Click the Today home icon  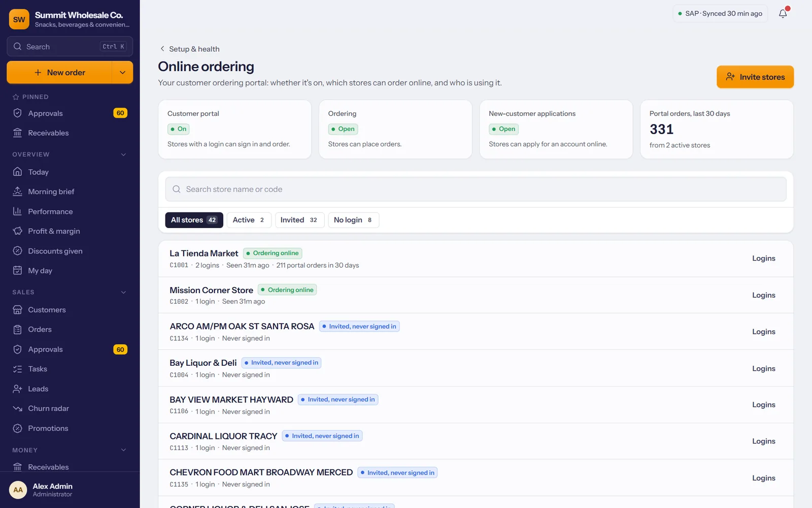tap(17, 172)
